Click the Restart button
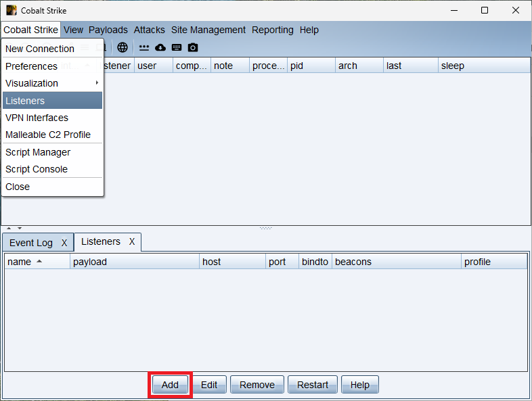532x401 pixels. point(313,385)
